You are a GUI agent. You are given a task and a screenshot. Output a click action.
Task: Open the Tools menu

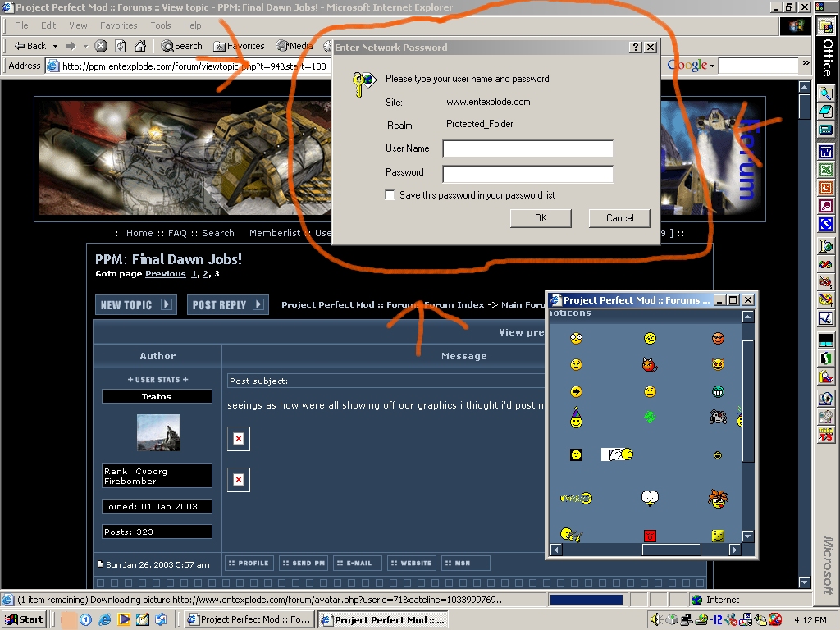tap(160, 25)
